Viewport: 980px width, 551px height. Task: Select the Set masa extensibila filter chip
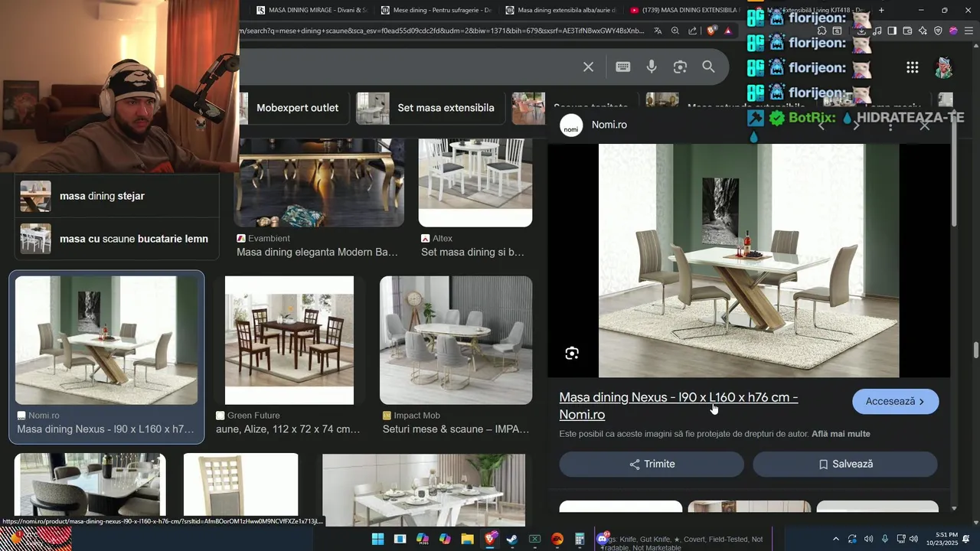[x=431, y=108]
